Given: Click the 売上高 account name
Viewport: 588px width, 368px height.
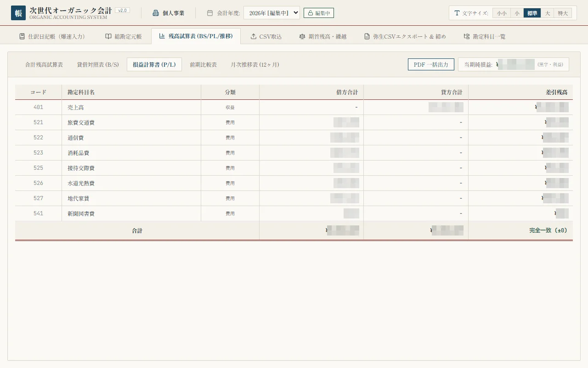Looking at the screenshot, I should [75, 107].
